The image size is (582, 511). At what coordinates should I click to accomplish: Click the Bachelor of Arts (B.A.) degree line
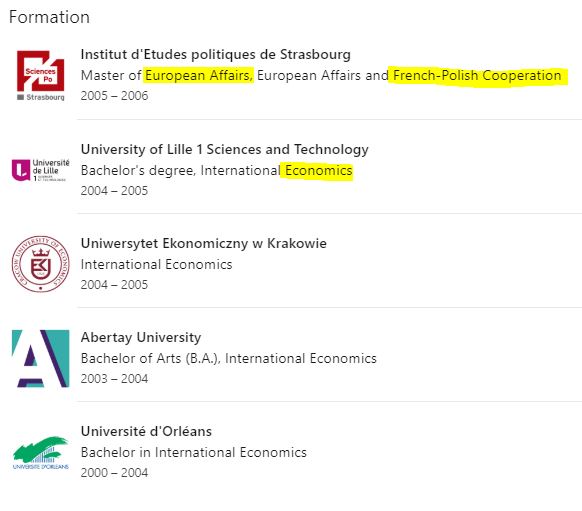tap(229, 358)
